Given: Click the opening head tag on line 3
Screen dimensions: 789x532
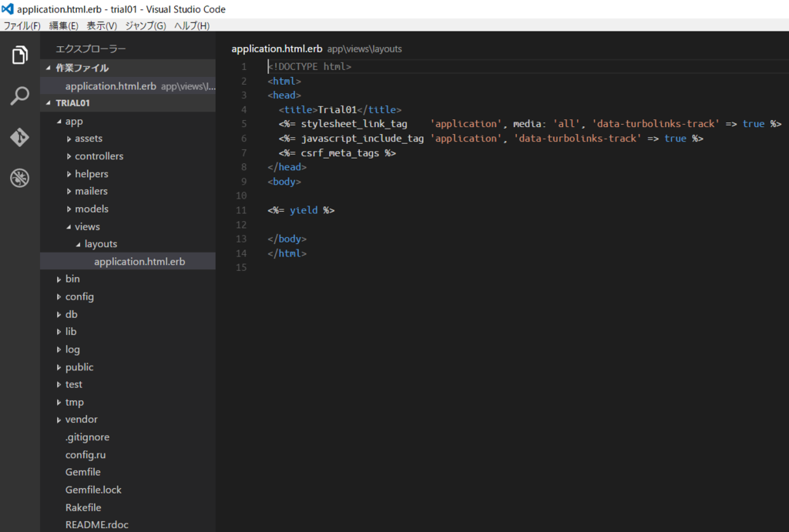Looking at the screenshot, I should [x=284, y=95].
